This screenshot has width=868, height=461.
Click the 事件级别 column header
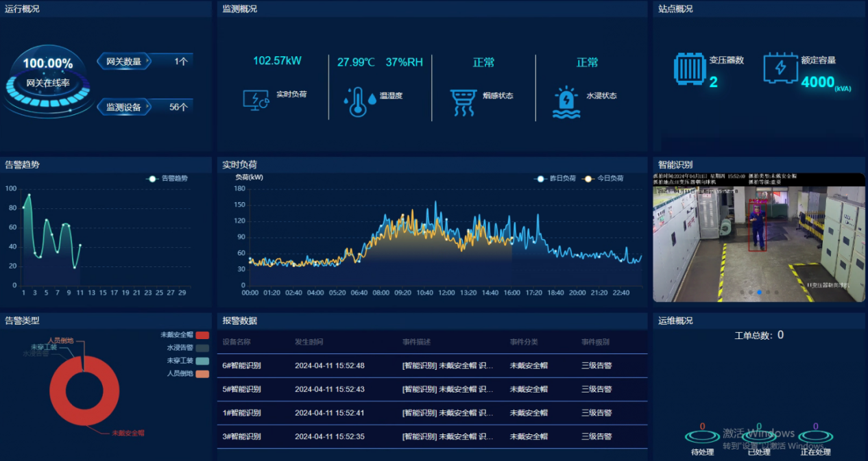(595, 342)
